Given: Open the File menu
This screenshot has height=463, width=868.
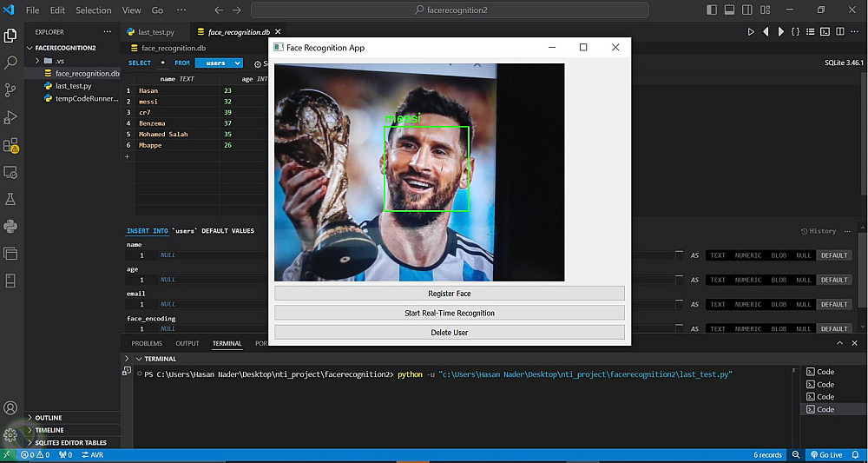Looking at the screenshot, I should [33, 10].
